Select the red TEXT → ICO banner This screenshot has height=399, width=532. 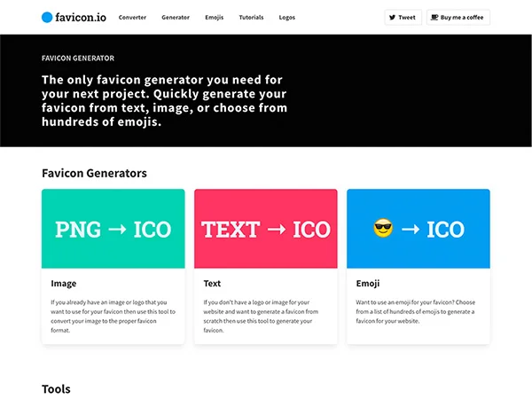266,229
